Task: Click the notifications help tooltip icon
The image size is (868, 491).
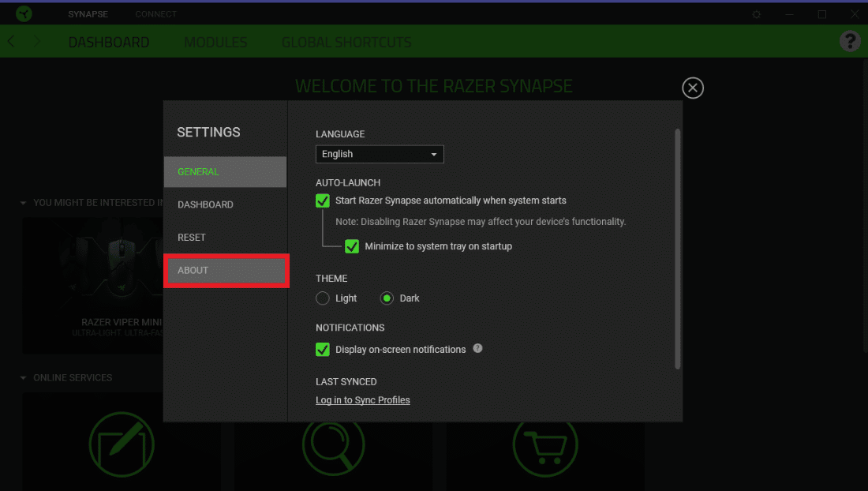Action: pyautogui.click(x=477, y=348)
